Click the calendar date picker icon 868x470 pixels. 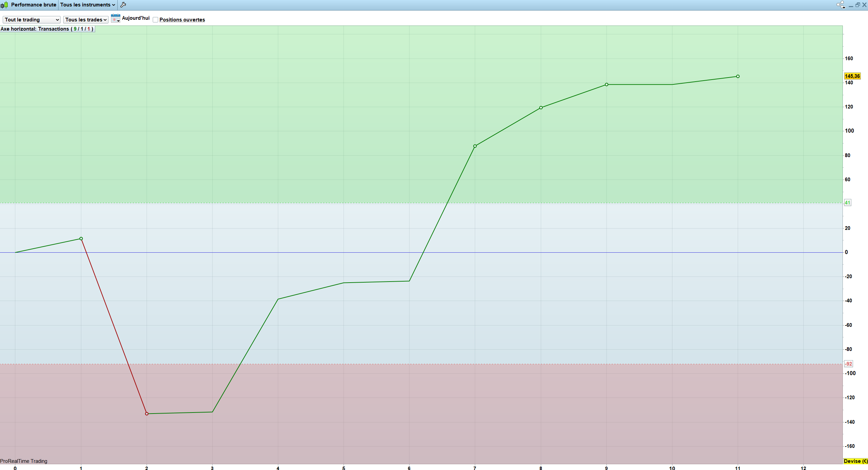[115, 18]
